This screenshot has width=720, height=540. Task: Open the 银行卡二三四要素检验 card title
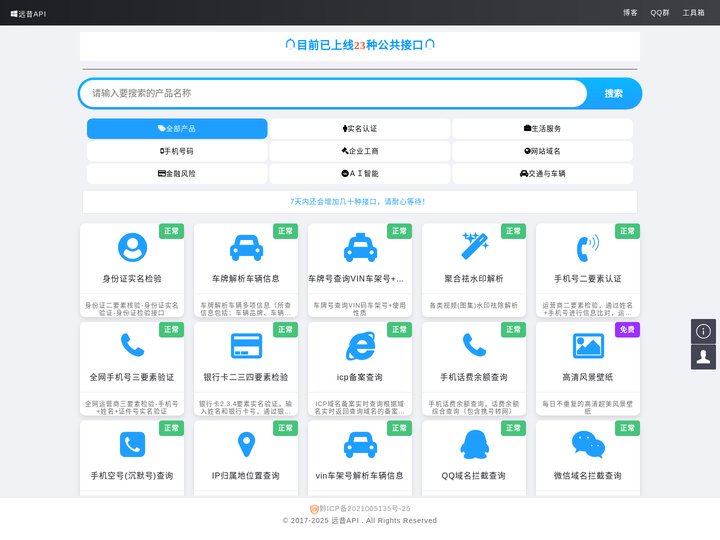point(246,377)
